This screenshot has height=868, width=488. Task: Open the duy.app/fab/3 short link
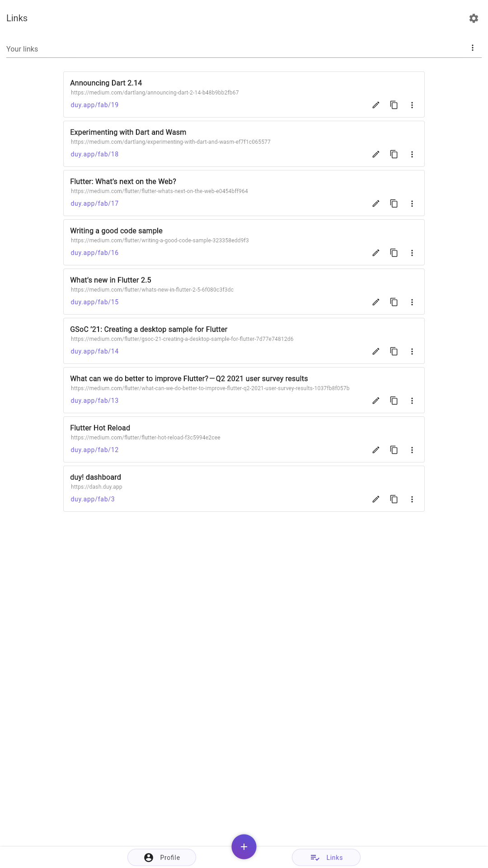coord(93,499)
